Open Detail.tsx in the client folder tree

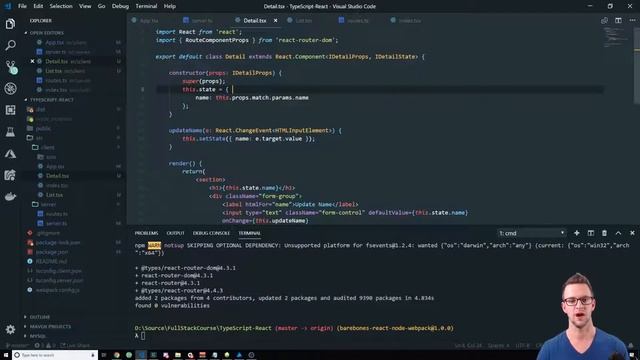[57, 176]
